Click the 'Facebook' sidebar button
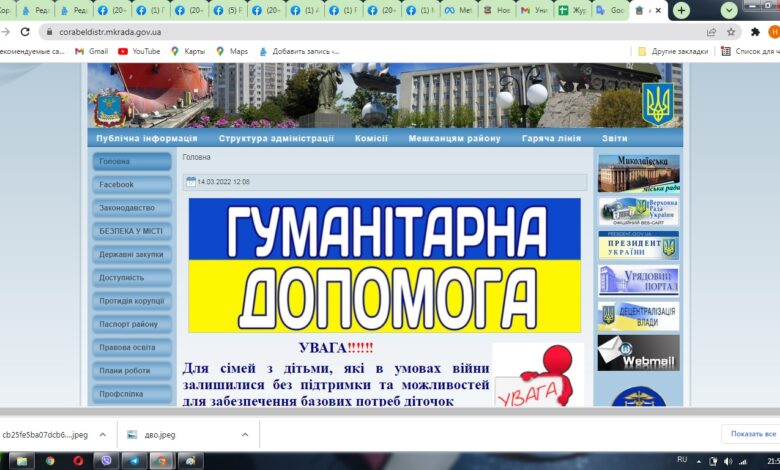Viewport: 780px width, 470px height. click(x=132, y=185)
